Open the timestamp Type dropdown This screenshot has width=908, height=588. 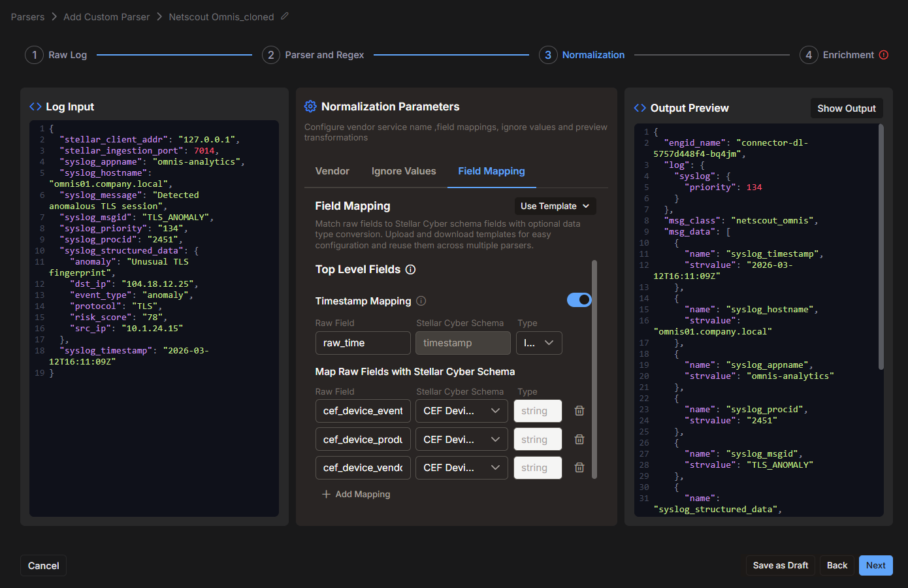[539, 343]
